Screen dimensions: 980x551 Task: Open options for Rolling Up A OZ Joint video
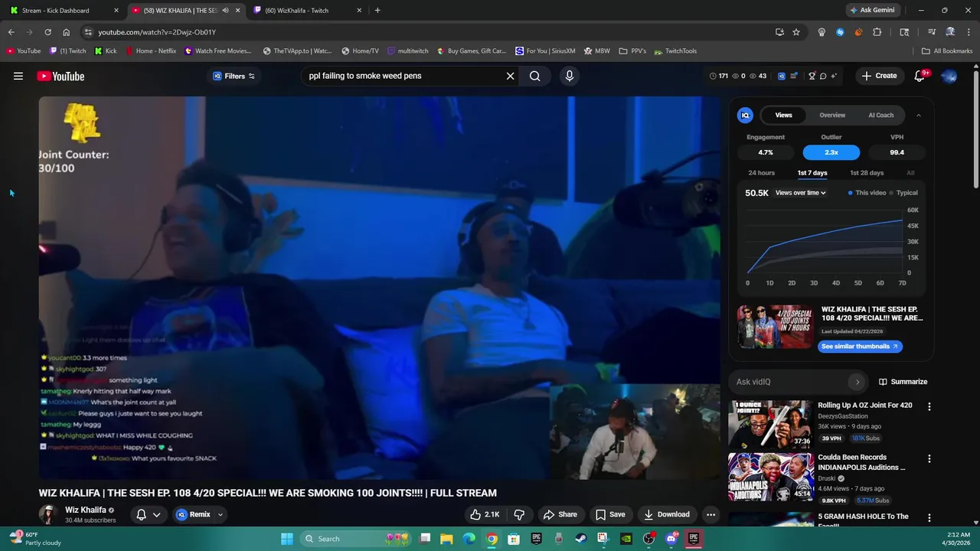[929, 407]
